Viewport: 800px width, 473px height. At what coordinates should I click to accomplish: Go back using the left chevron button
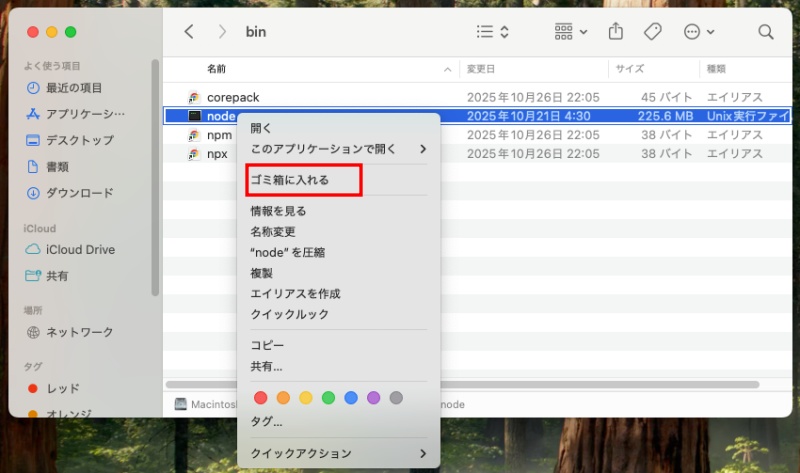point(189,32)
